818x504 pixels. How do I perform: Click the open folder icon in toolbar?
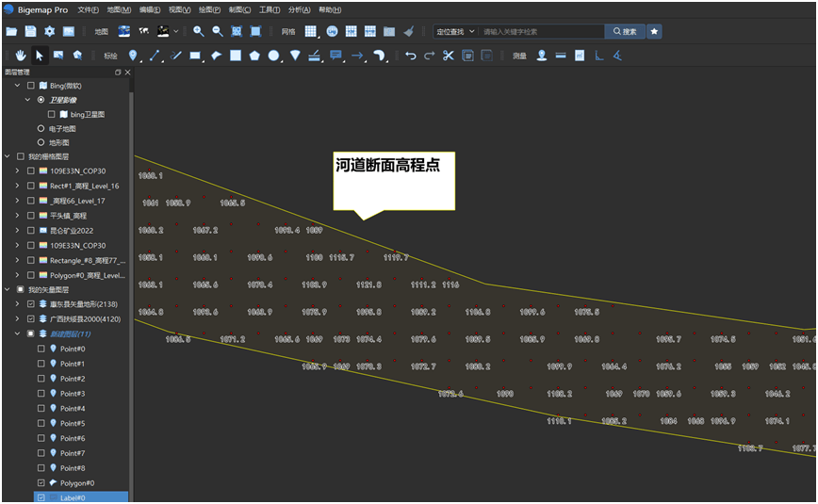pyautogui.click(x=11, y=31)
